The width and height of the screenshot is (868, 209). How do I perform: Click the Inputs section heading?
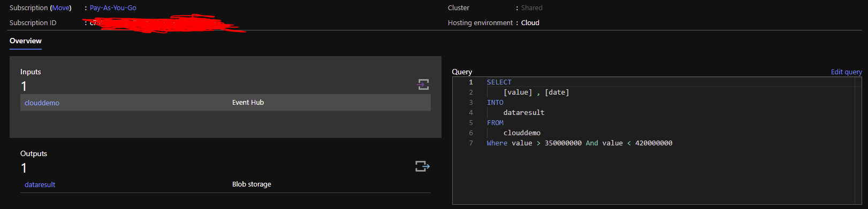(x=31, y=72)
